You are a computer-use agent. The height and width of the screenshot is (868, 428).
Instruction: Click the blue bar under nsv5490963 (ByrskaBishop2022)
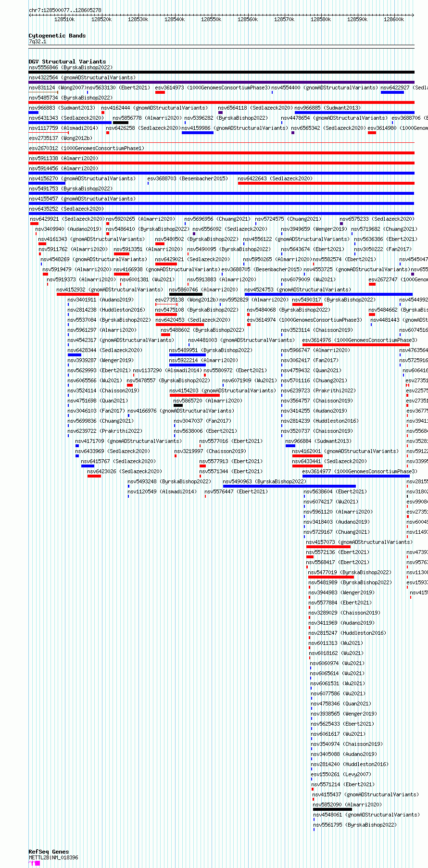tap(290, 486)
